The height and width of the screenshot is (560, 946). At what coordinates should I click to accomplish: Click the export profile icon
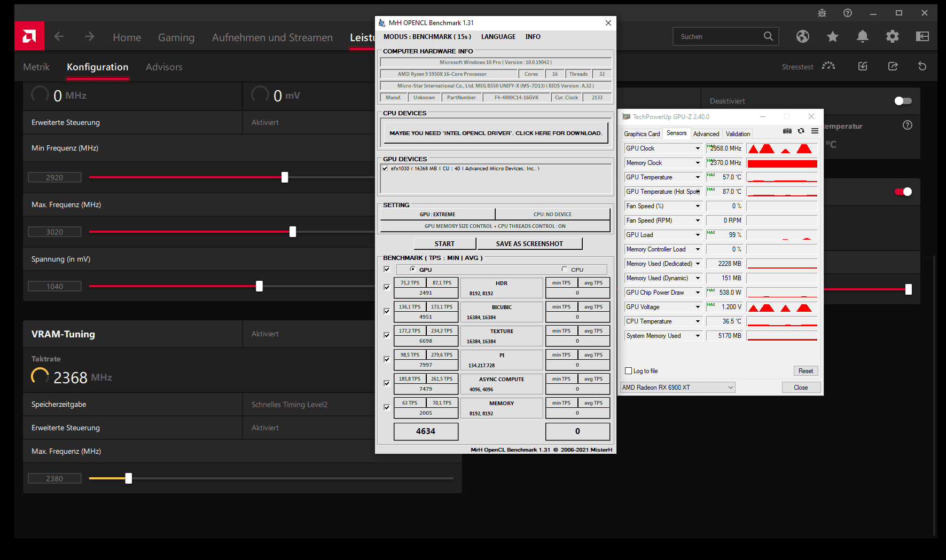[893, 66]
